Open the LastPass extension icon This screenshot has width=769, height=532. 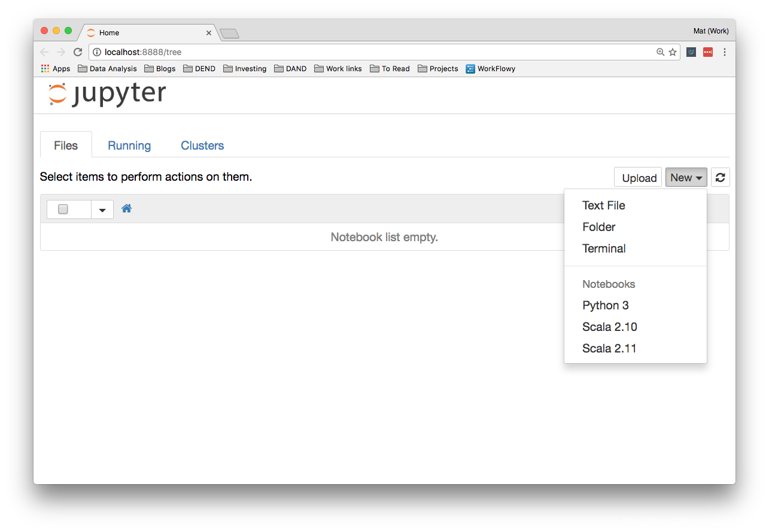(x=707, y=52)
